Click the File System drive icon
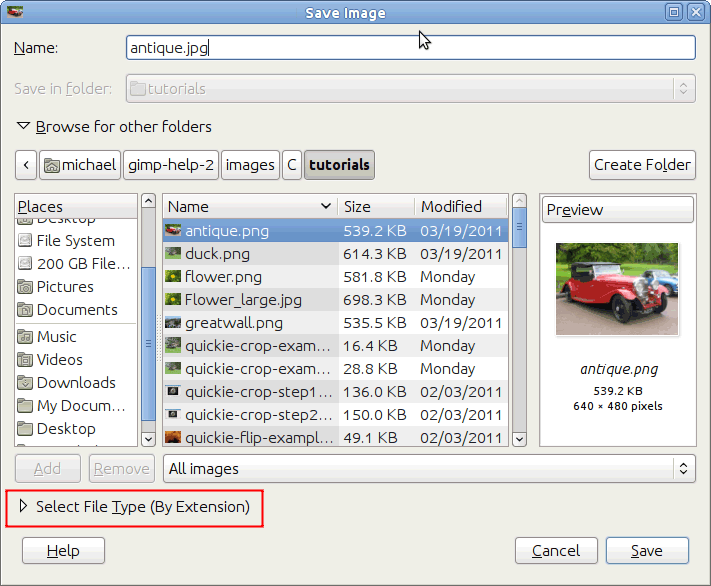 pyautogui.click(x=25, y=241)
